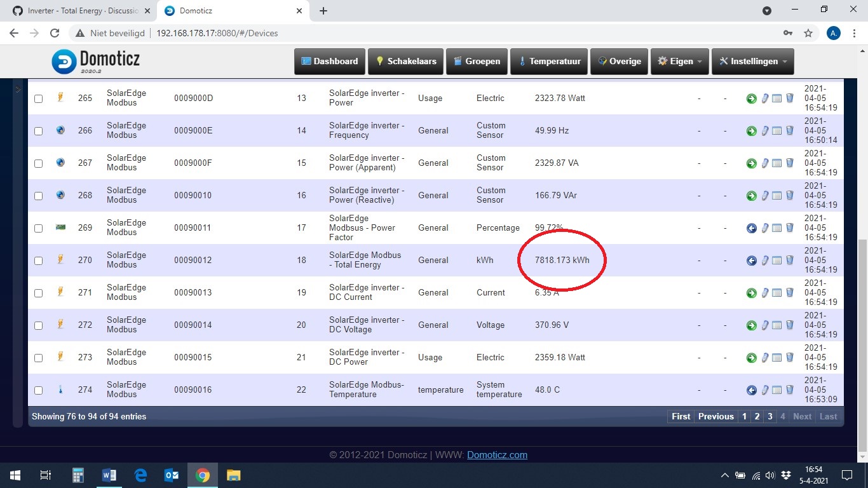Open a new browser tab

point(323,11)
